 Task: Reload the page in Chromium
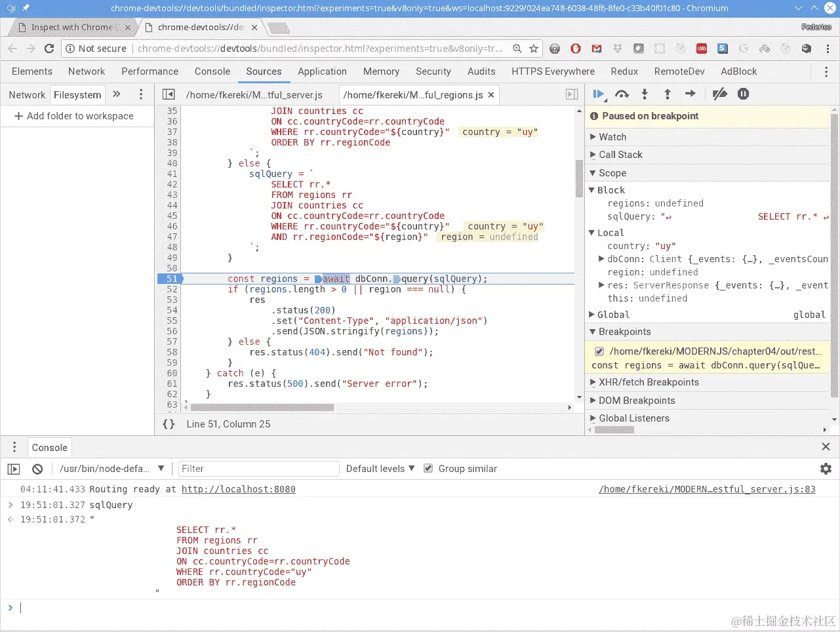(49, 49)
